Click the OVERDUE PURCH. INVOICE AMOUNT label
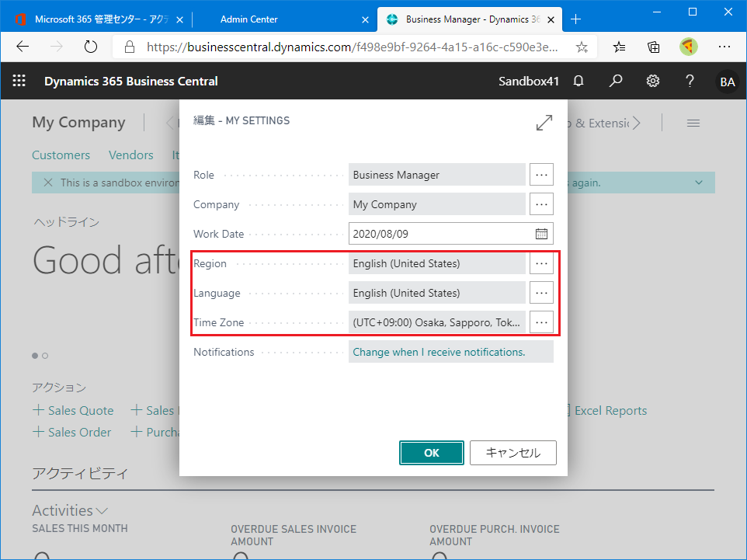This screenshot has height=560, width=747. coord(495,535)
